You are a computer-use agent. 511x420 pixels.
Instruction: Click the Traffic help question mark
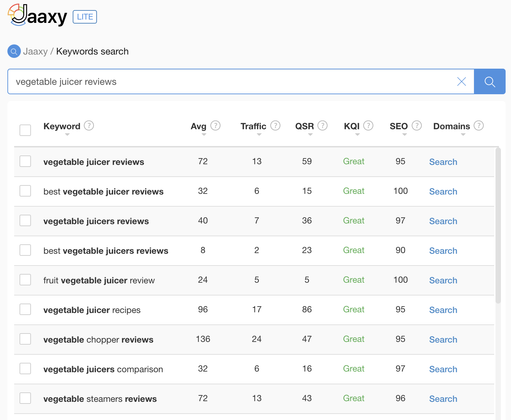(275, 126)
